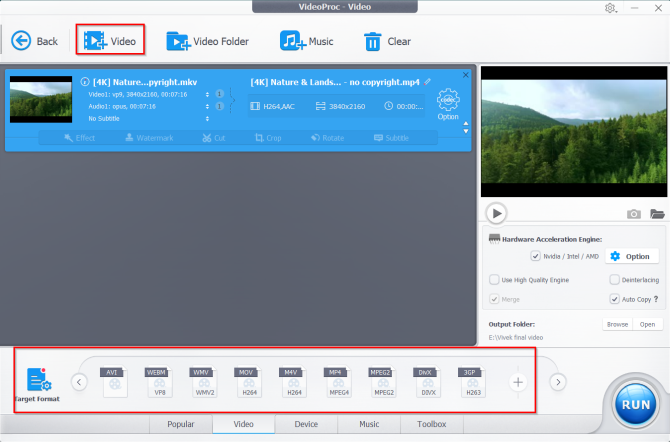Screen dimensions: 670x442
Task: Import a Video Folder
Action: point(207,41)
